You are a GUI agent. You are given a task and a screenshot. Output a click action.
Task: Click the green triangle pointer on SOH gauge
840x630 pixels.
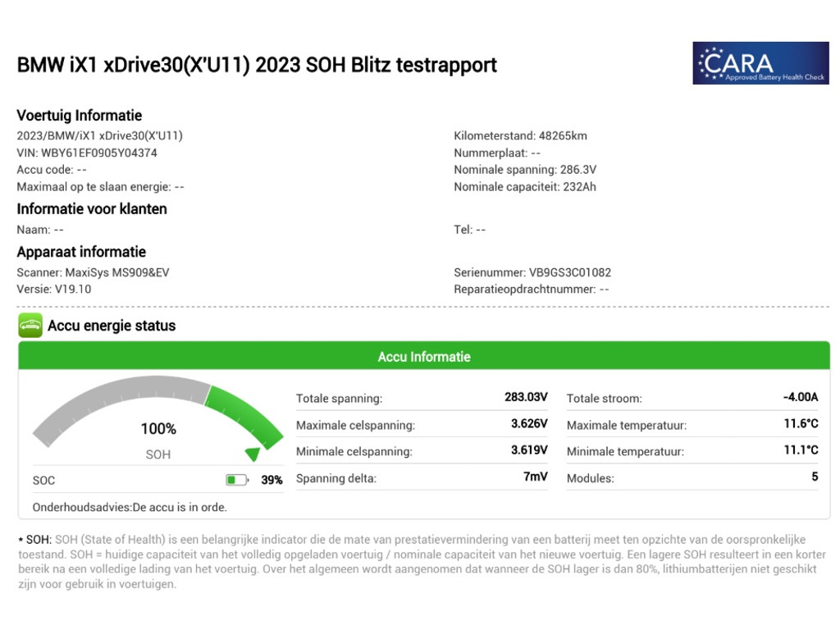click(x=253, y=454)
